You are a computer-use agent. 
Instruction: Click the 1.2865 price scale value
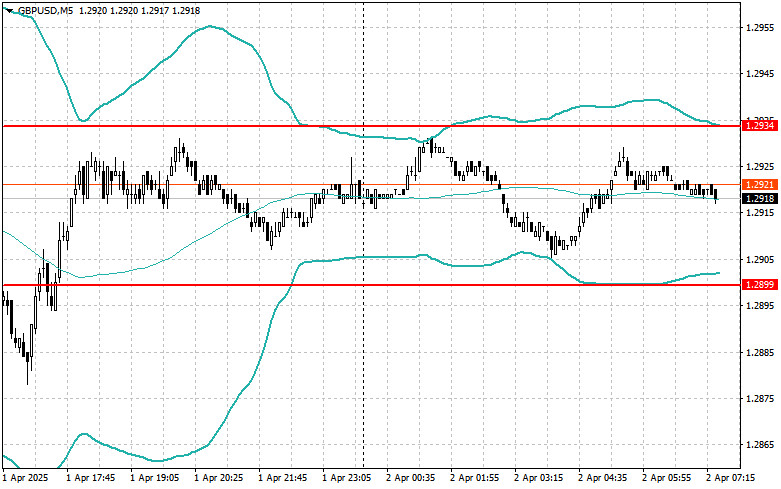tap(761, 445)
